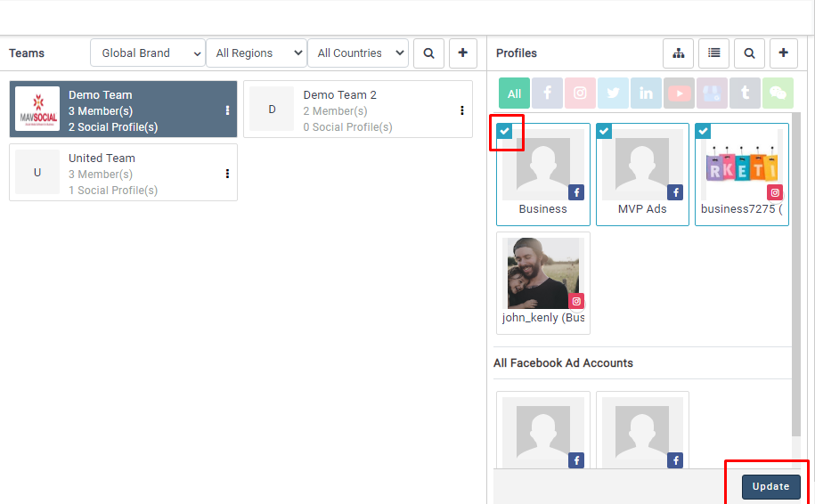Uncheck the business7275 profile checkbox
The width and height of the screenshot is (815, 504).
[703, 131]
